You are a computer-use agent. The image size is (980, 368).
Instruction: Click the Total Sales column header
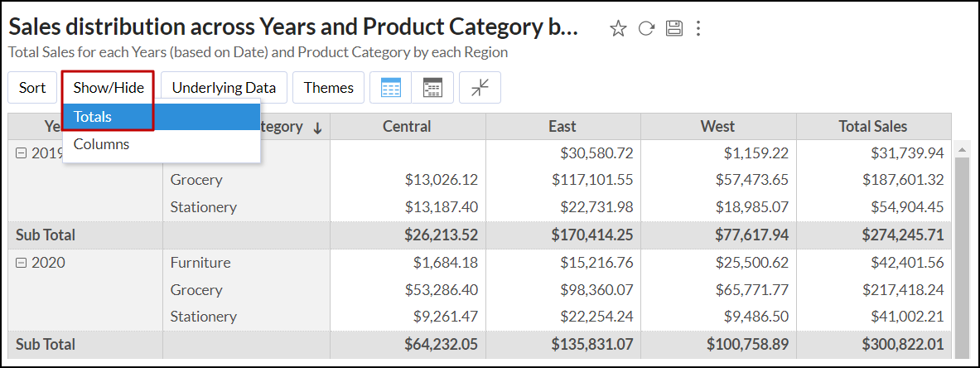point(872,127)
